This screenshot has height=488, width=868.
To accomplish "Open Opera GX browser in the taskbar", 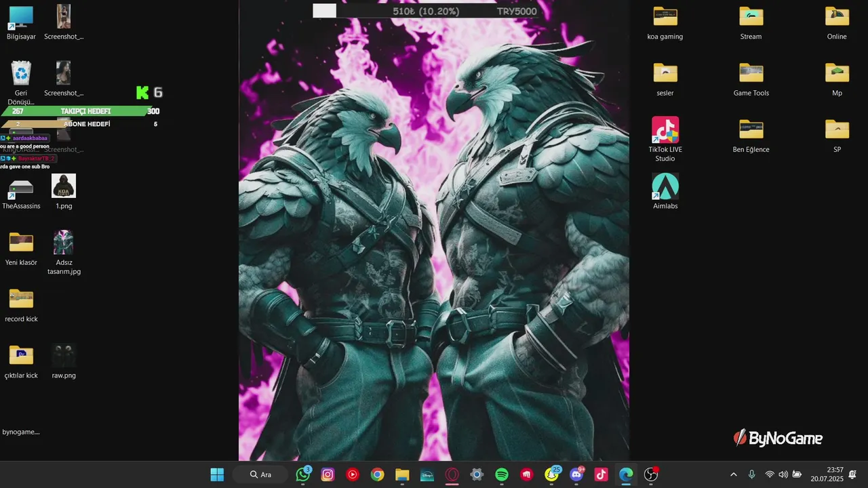I will pos(452,474).
